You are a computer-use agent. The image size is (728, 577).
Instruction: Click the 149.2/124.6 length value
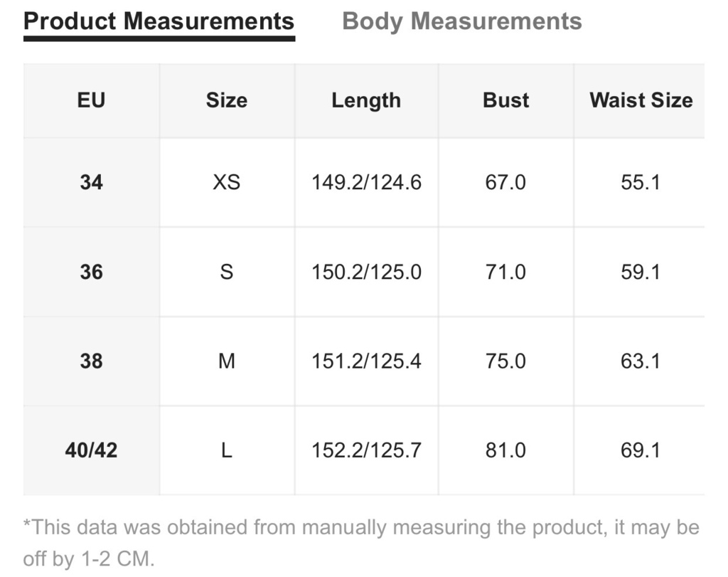click(x=366, y=182)
